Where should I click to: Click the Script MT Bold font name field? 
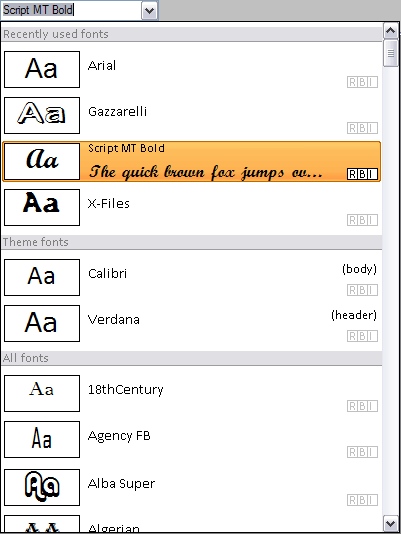tap(71, 10)
